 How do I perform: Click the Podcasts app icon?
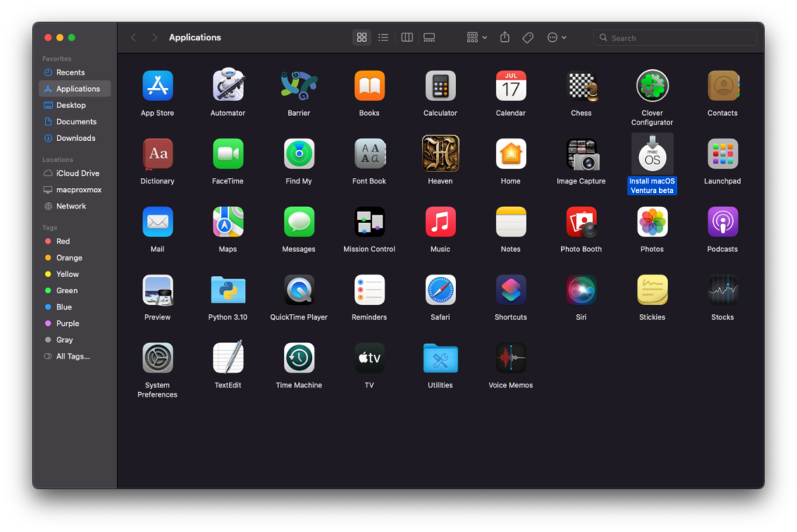pyautogui.click(x=723, y=222)
